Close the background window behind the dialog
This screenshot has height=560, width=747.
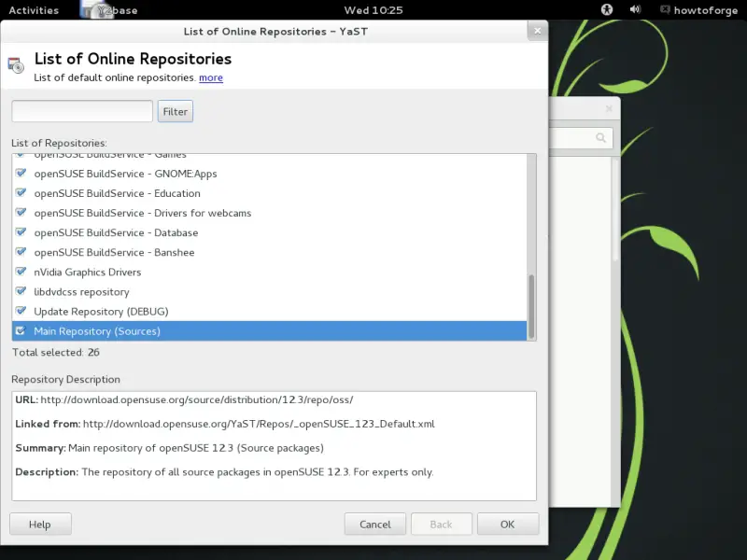click(609, 108)
